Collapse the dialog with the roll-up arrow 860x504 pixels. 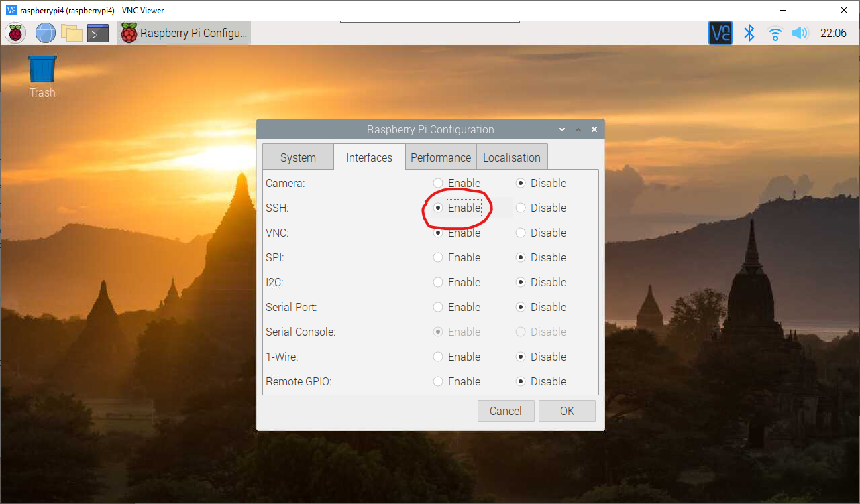578,129
